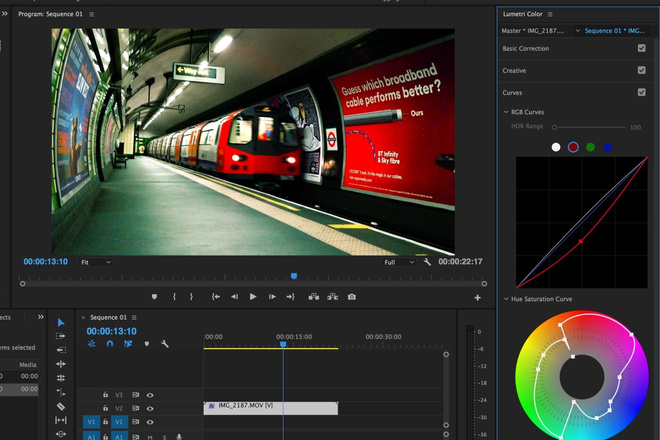Open the Fit zoom level dropdown

[96, 262]
